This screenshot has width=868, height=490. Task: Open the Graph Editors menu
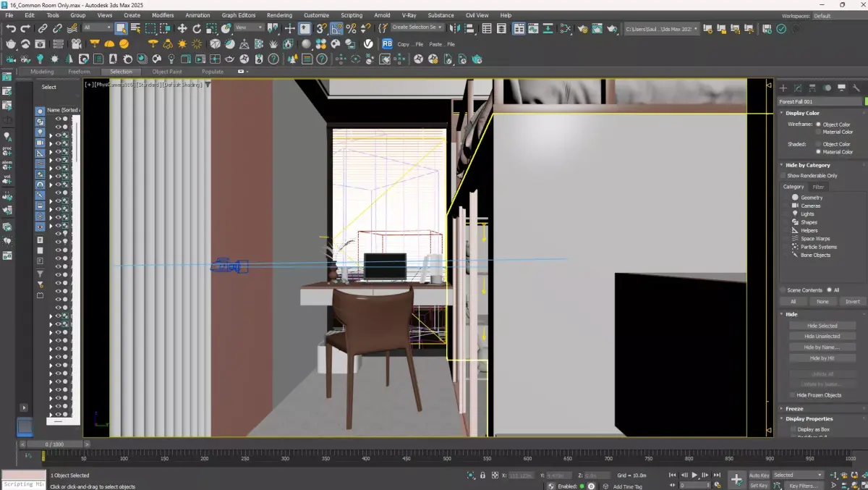[x=239, y=15]
